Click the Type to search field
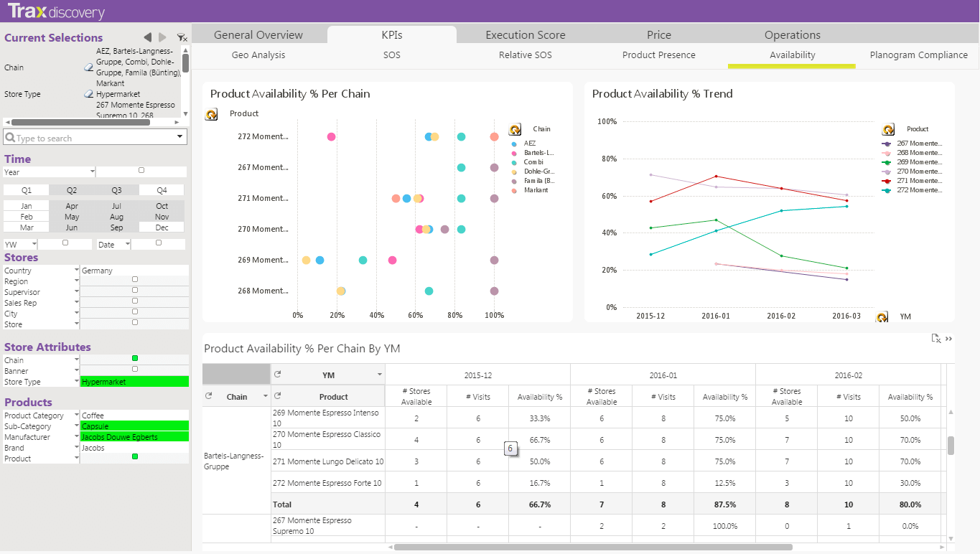This screenshot has width=980, height=554. [90, 138]
